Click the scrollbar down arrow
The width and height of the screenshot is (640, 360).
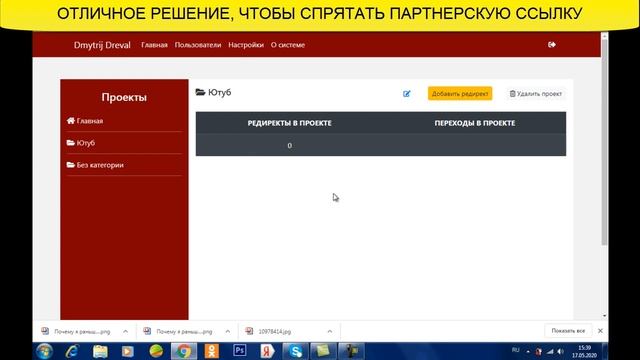click(x=604, y=316)
